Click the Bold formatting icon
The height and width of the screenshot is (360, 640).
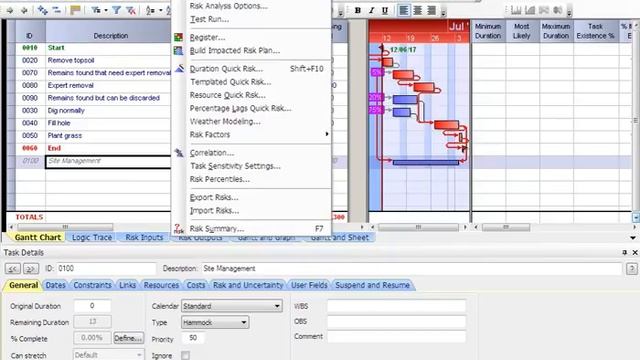click(358, 11)
